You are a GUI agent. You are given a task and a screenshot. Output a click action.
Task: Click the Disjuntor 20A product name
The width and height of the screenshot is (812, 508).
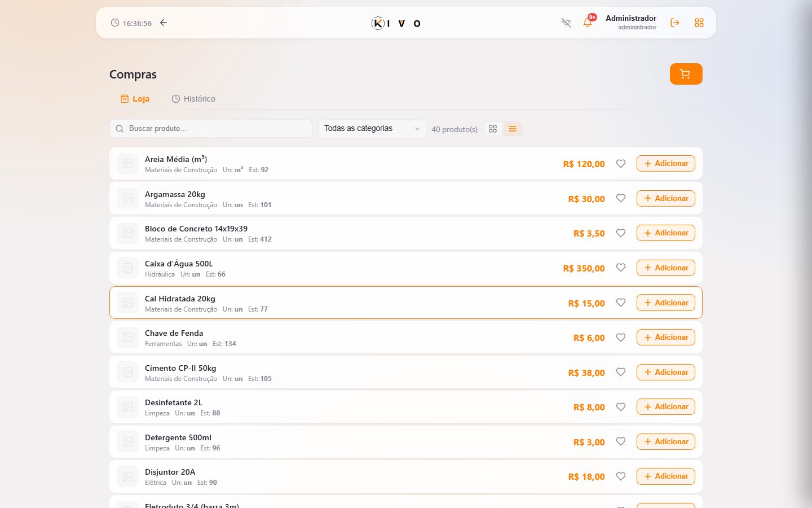[x=170, y=472]
